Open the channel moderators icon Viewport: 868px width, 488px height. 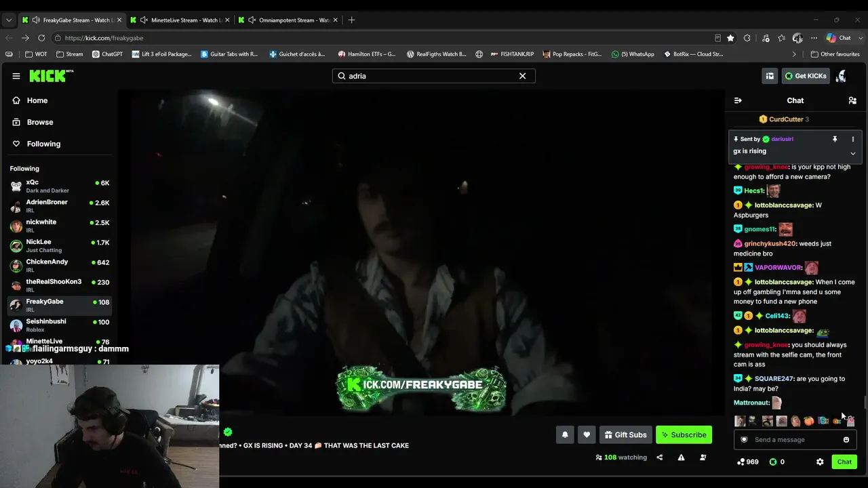click(x=703, y=457)
